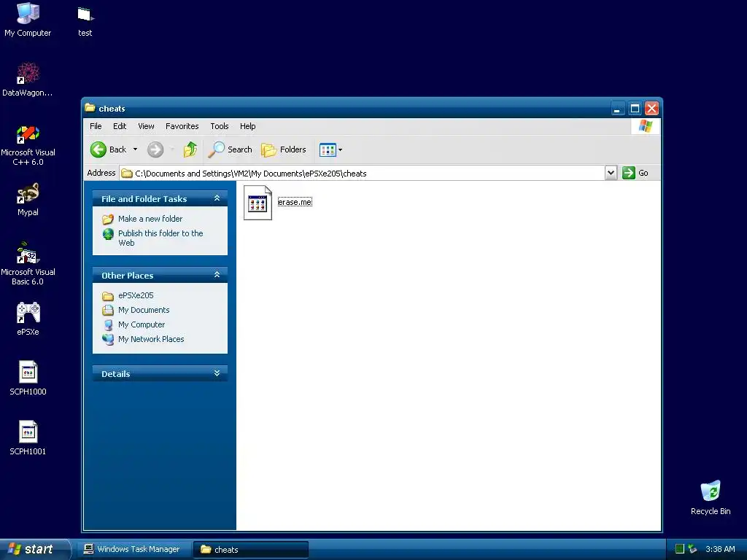Click Make a new folder
Image resolution: width=747 pixels, height=560 pixels.
(150, 219)
